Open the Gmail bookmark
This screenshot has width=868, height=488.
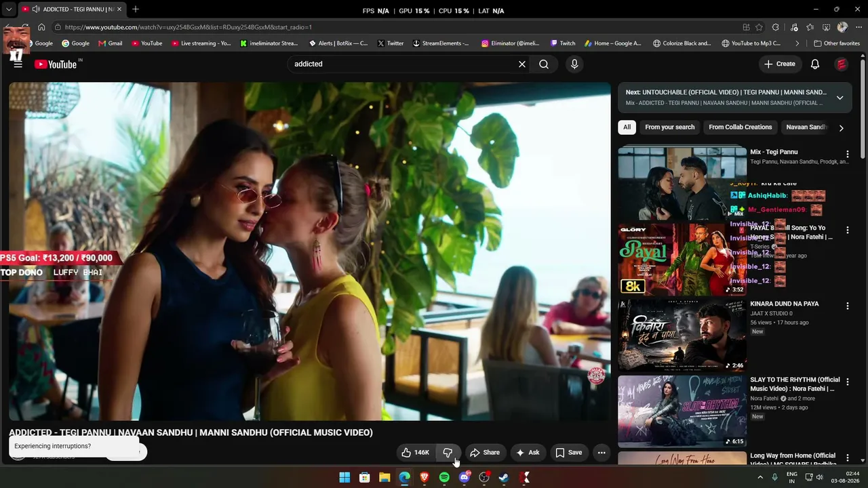coord(111,43)
